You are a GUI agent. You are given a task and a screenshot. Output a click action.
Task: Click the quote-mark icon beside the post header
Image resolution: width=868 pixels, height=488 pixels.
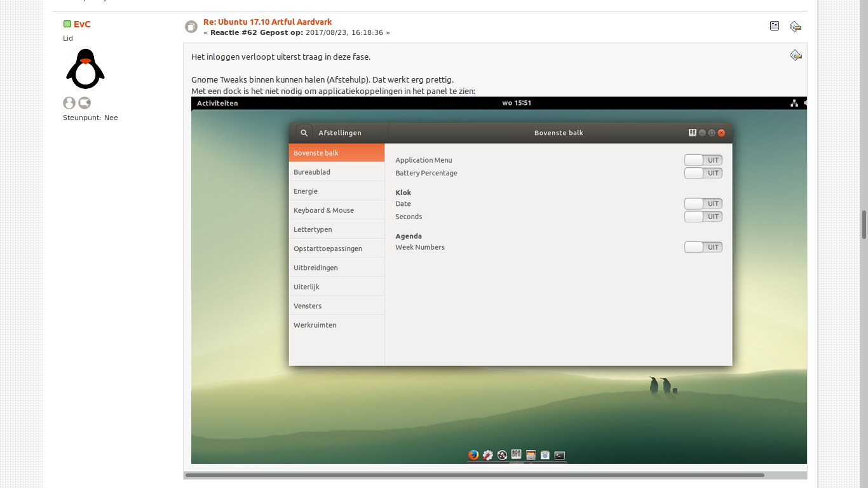point(775,26)
